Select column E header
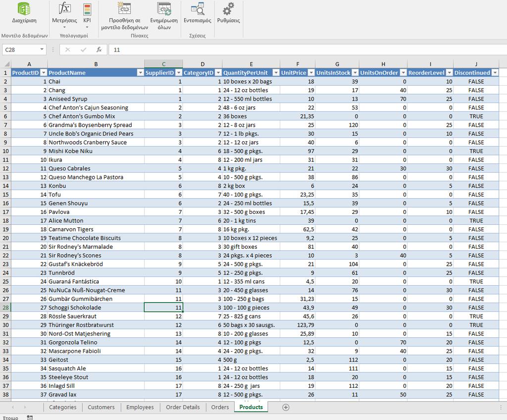The width and height of the screenshot is (507, 420). (251, 64)
